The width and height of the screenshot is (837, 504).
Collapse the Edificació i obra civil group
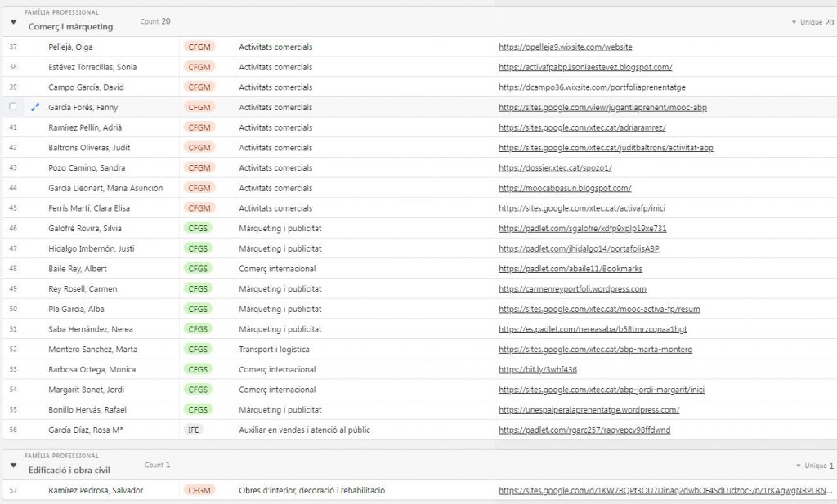13,466
